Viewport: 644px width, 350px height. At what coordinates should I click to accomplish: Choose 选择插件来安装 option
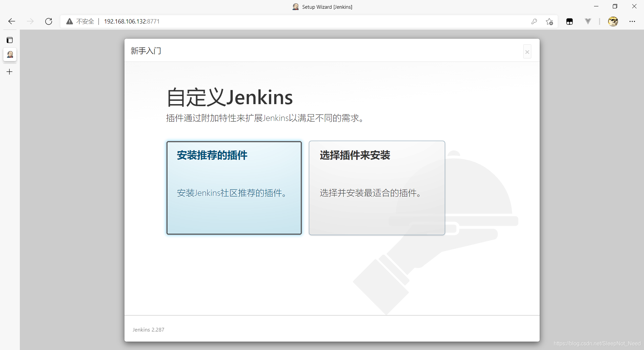pyautogui.click(x=377, y=188)
